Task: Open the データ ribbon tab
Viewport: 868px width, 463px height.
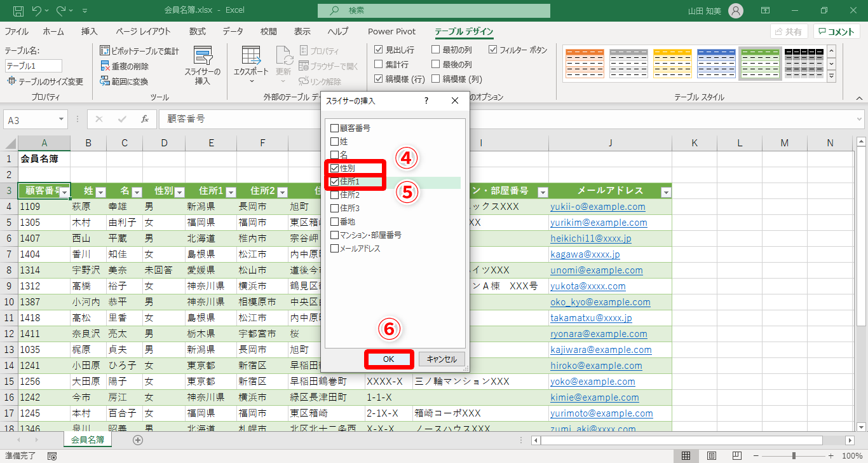Action: click(233, 32)
